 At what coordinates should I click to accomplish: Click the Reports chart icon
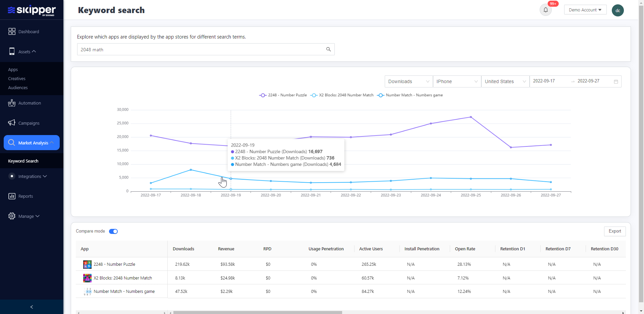point(12,196)
